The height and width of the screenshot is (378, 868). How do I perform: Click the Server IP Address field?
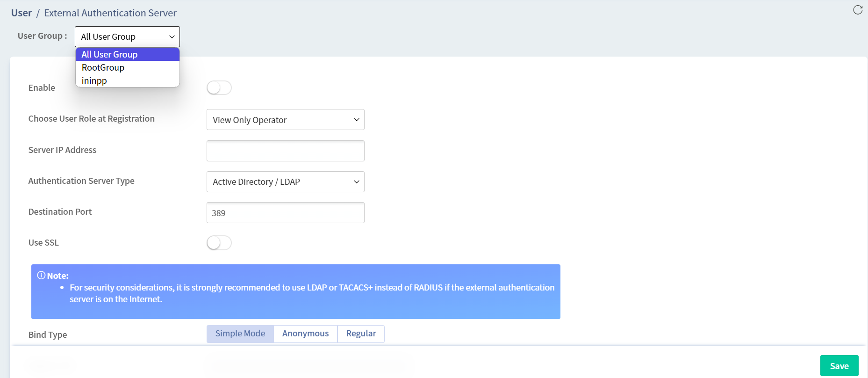point(286,151)
